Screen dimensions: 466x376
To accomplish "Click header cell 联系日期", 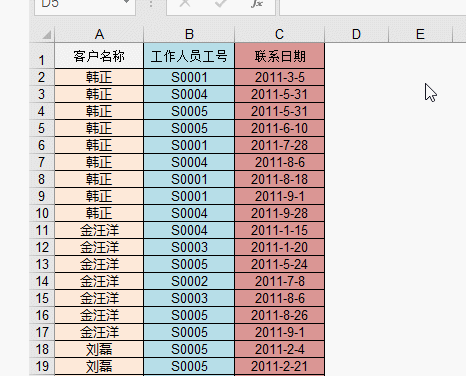I will click(279, 56).
